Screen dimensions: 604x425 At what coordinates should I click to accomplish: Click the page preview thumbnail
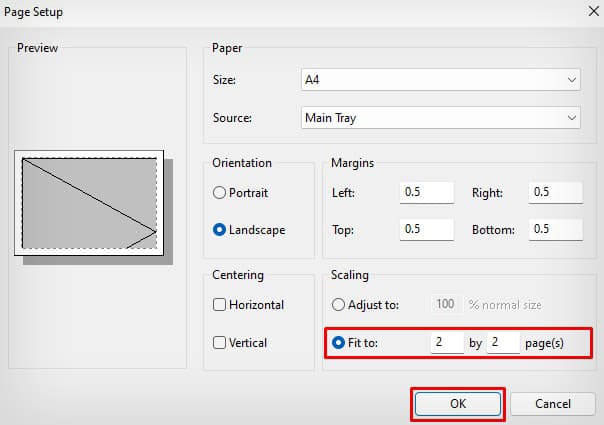89,203
